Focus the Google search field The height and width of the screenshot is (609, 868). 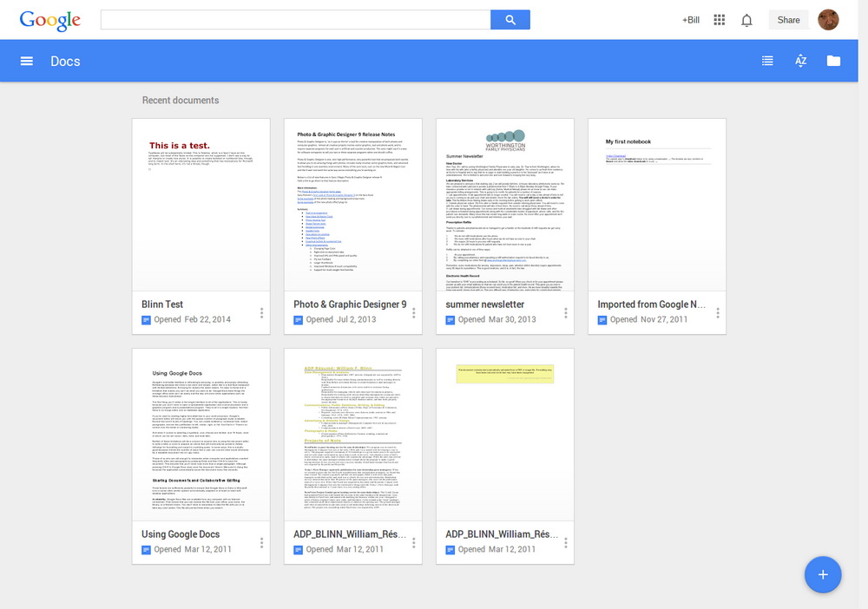(296, 20)
